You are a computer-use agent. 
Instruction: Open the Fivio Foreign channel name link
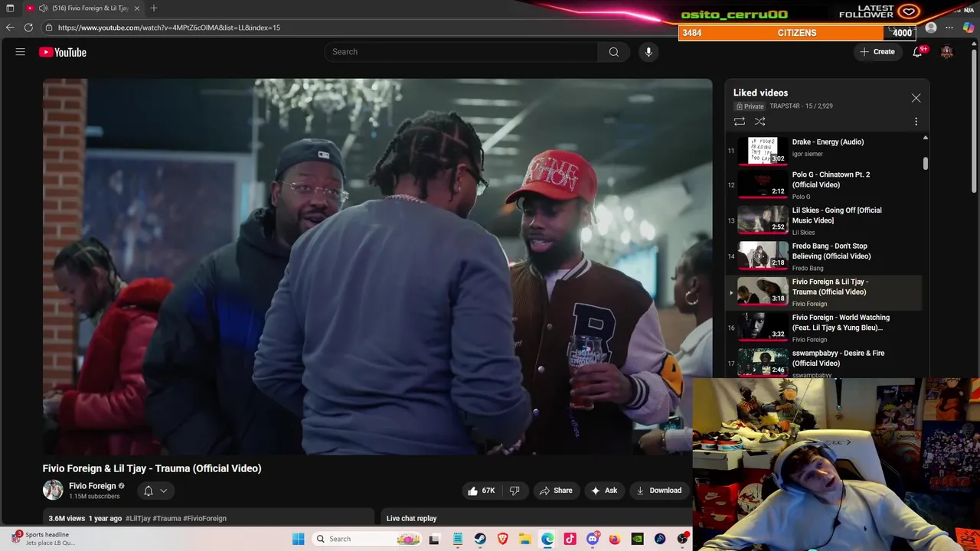[92, 486]
